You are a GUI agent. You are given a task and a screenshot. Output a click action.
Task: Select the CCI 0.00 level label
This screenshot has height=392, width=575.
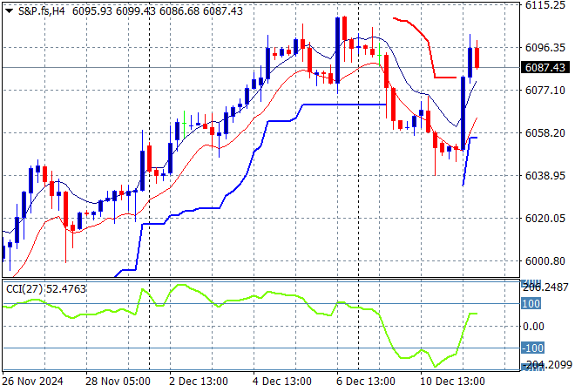(533, 327)
